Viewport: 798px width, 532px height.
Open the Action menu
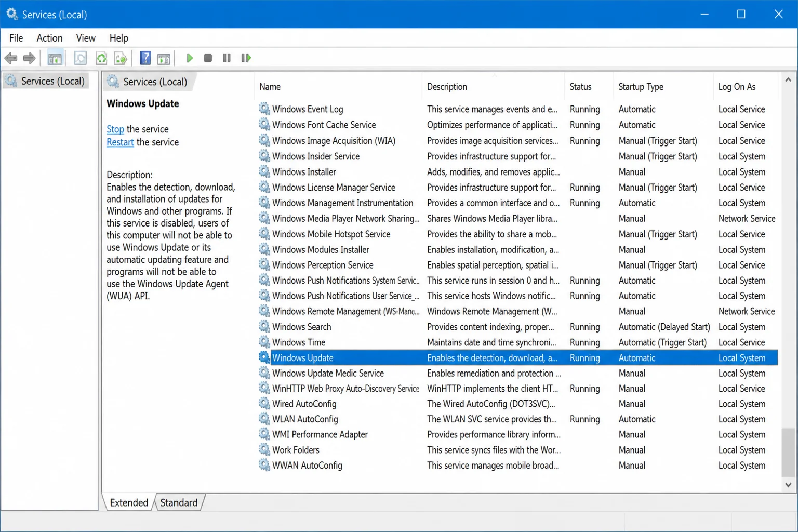(49, 38)
